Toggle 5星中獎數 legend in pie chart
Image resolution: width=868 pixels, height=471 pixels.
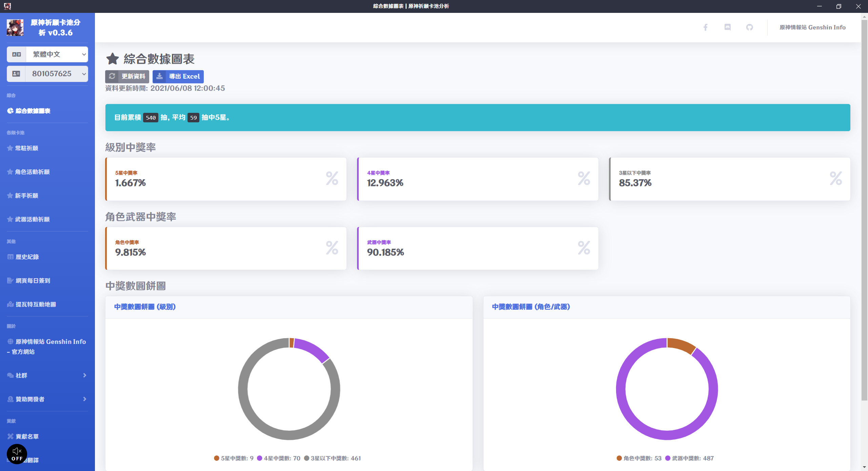[234, 458]
